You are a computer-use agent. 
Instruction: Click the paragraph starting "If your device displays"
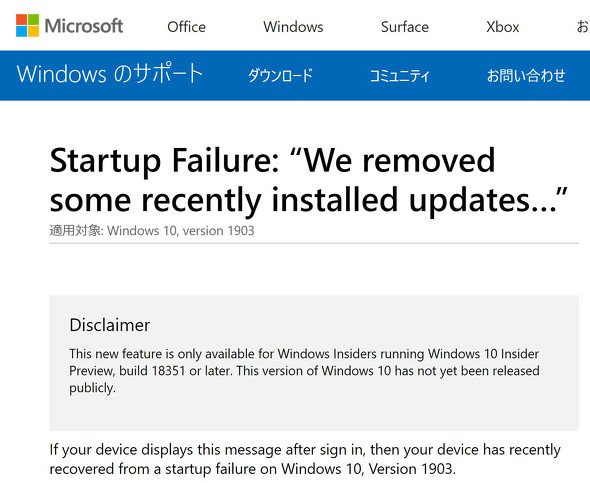click(305, 459)
